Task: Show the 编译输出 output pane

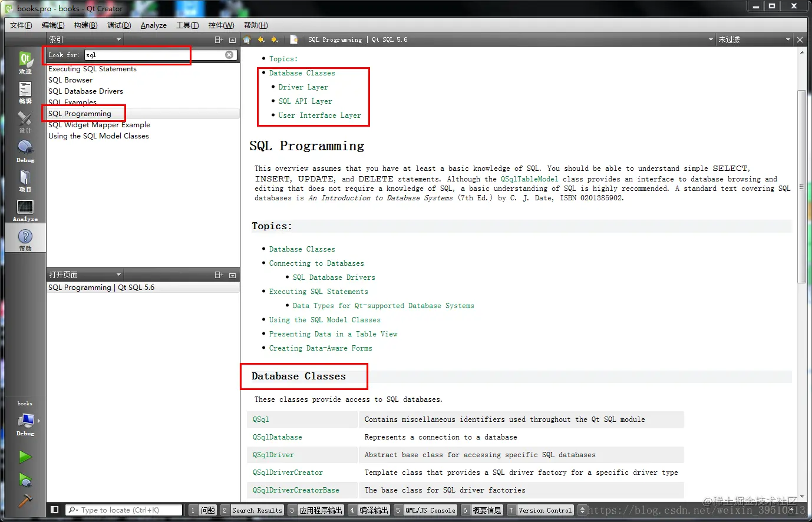Action: pyautogui.click(x=368, y=510)
